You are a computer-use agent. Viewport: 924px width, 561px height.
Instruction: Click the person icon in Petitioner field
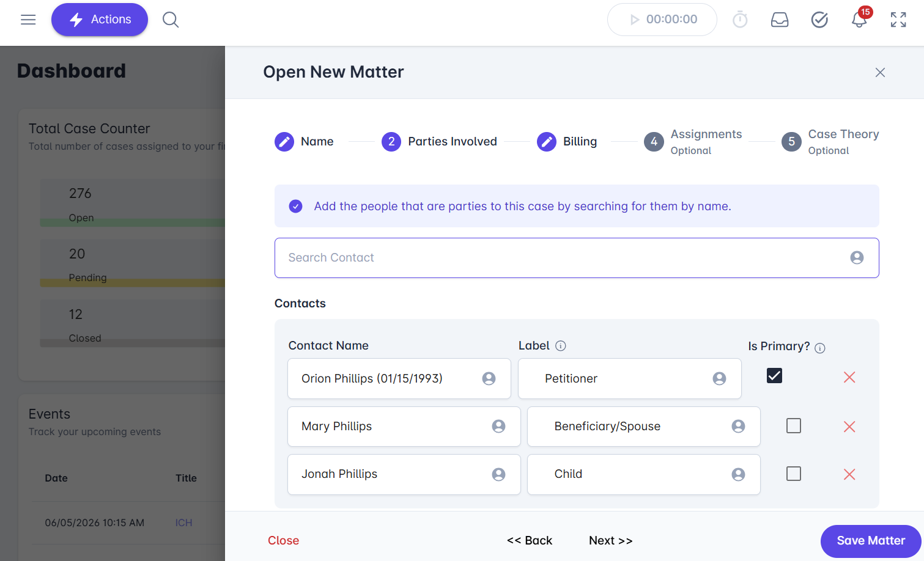[719, 379]
